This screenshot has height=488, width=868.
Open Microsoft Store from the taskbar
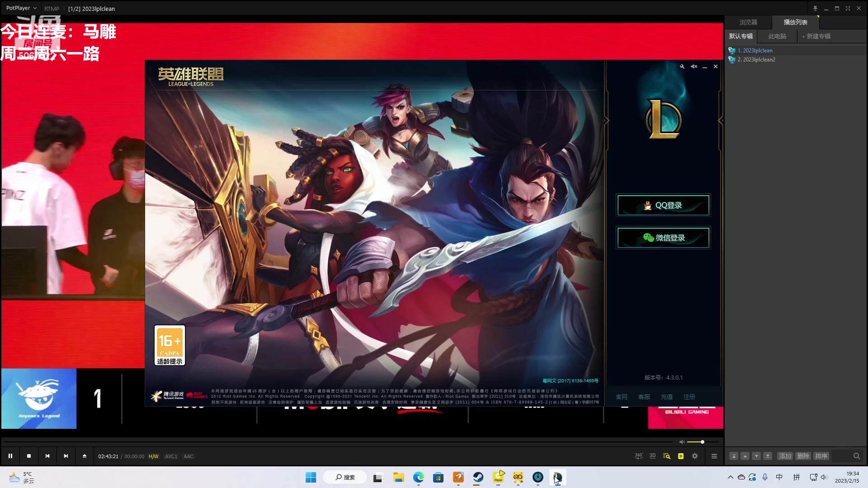[x=438, y=477]
